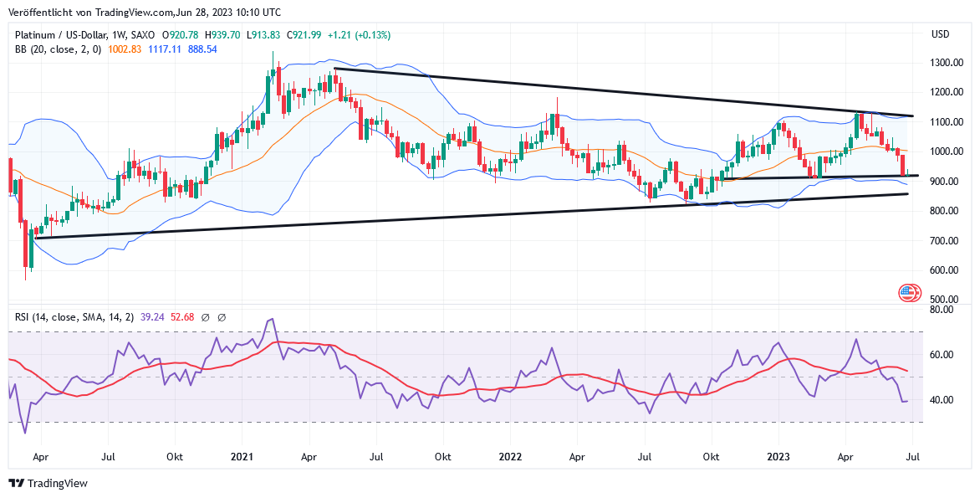This screenshot has height=498, width=980.
Task: Click the 2021 year label on time axis
Action: coord(242,457)
